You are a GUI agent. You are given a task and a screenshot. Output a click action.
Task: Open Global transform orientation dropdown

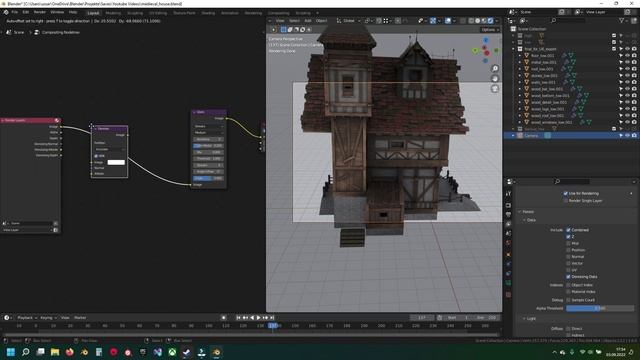tap(349, 20)
